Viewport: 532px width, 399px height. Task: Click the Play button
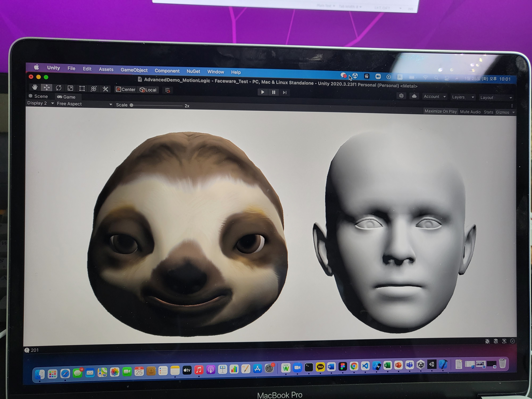pyautogui.click(x=262, y=92)
